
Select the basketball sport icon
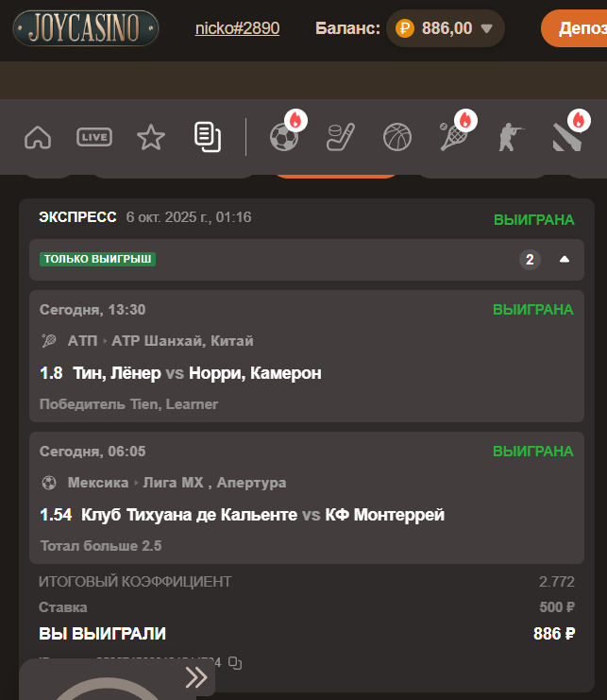pyautogui.click(x=397, y=137)
